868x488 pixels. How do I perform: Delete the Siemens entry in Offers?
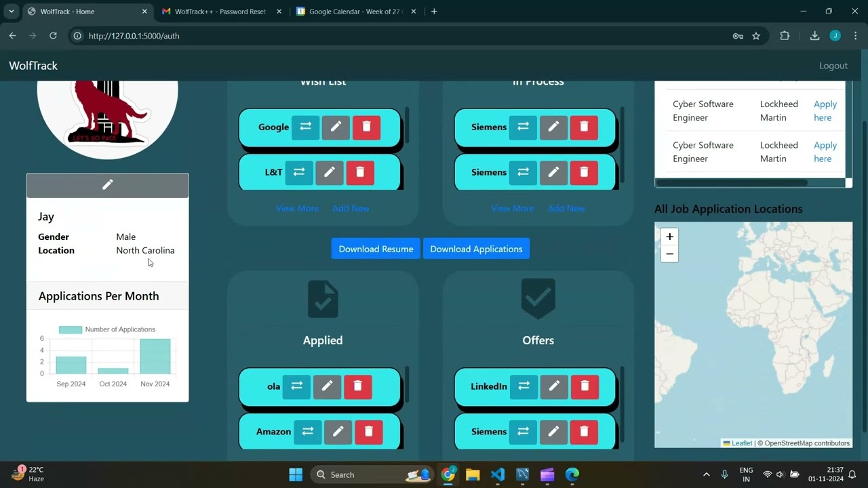584,432
